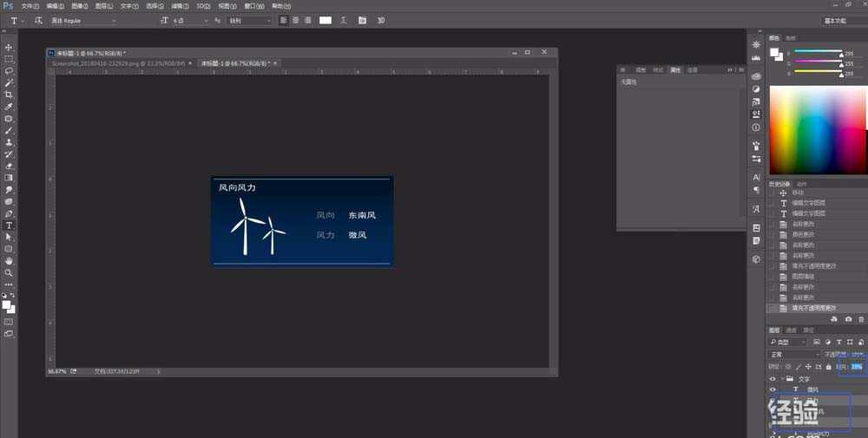Activate the Zoom magnifier tool
Image resolution: width=868 pixels, height=438 pixels.
coord(10,272)
